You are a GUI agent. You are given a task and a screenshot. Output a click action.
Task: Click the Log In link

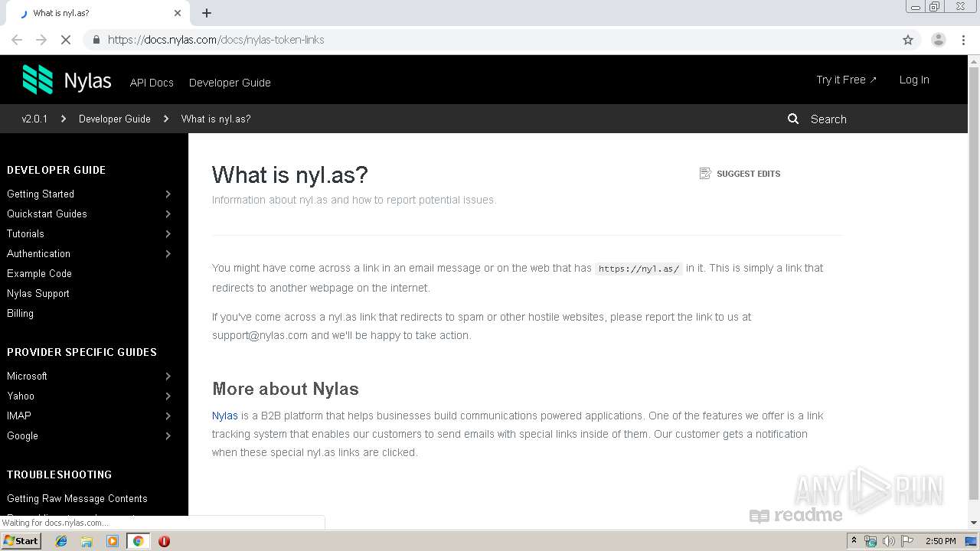tap(914, 80)
